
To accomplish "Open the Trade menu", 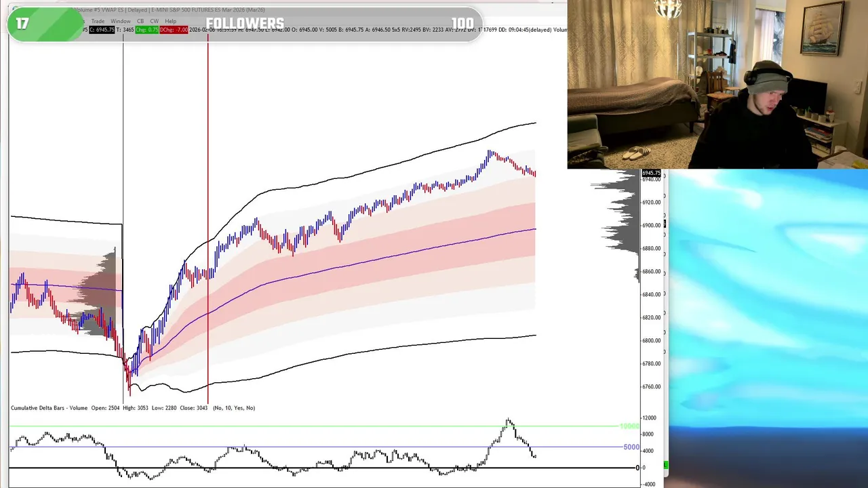I will [x=98, y=21].
